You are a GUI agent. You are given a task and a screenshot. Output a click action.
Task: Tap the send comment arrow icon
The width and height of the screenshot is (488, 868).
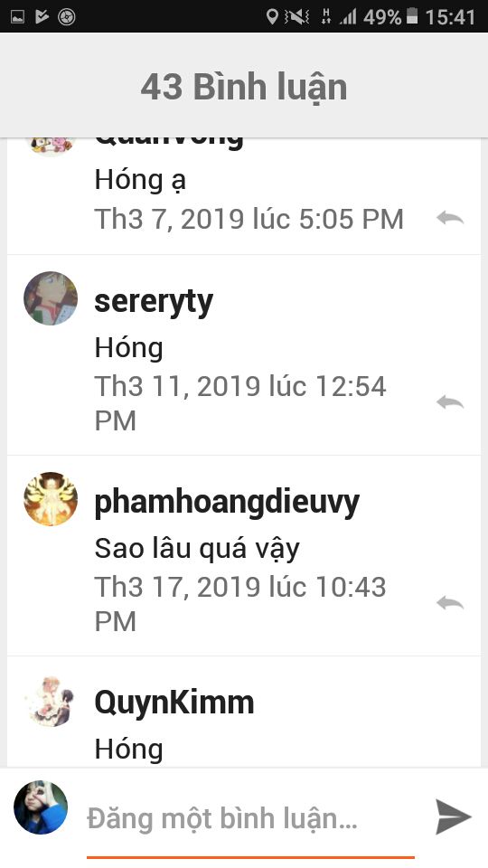point(453,816)
